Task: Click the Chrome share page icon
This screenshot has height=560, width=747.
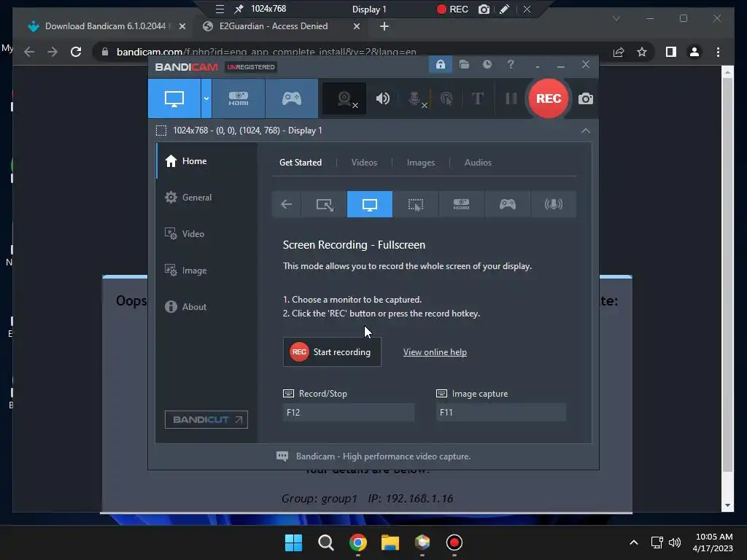Action: pos(619,52)
